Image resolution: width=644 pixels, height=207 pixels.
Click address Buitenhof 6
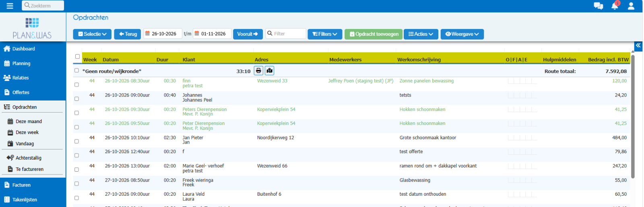tap(269, 194)
